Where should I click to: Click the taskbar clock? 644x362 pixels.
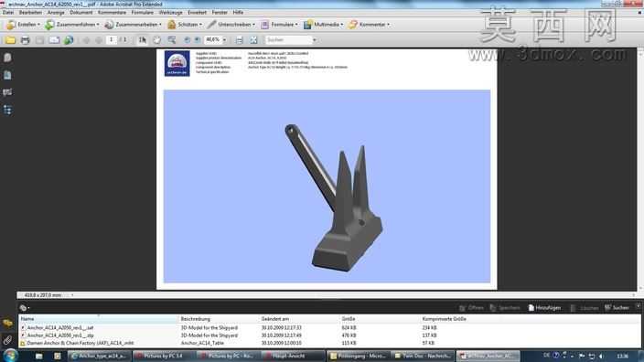pos(623,356)
